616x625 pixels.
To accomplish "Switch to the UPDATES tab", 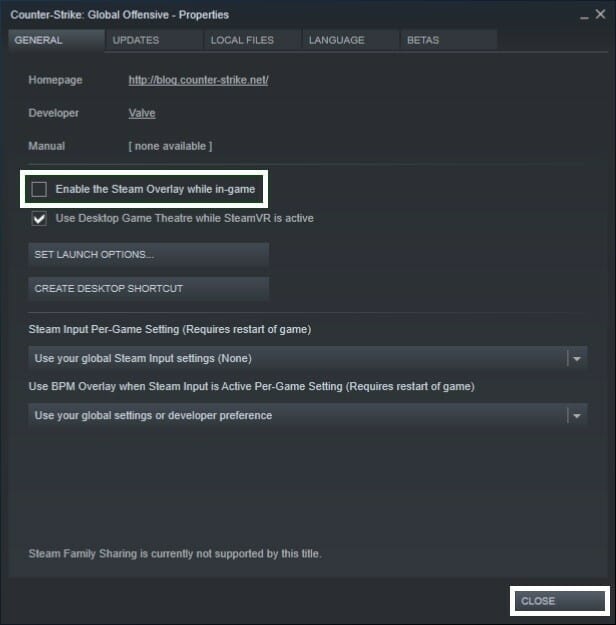I will 154,40.
